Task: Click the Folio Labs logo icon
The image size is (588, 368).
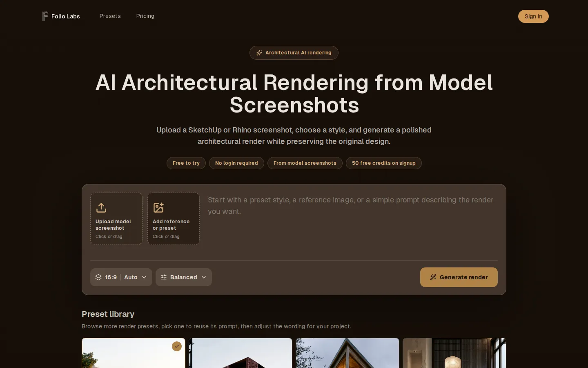Action: coord(45,16)
